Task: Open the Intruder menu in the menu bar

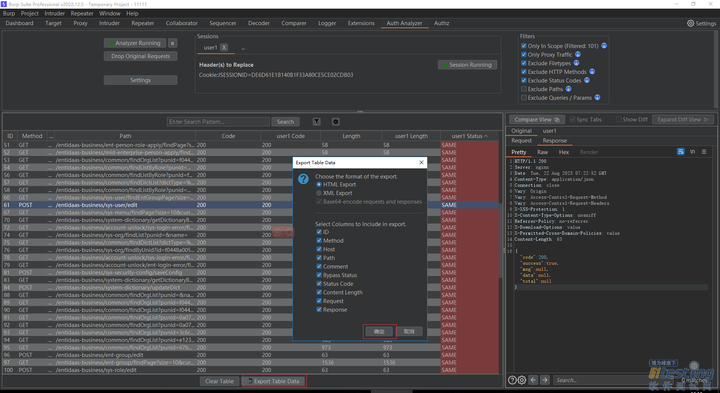Action: pyautogui.click(x=55, y=13)
